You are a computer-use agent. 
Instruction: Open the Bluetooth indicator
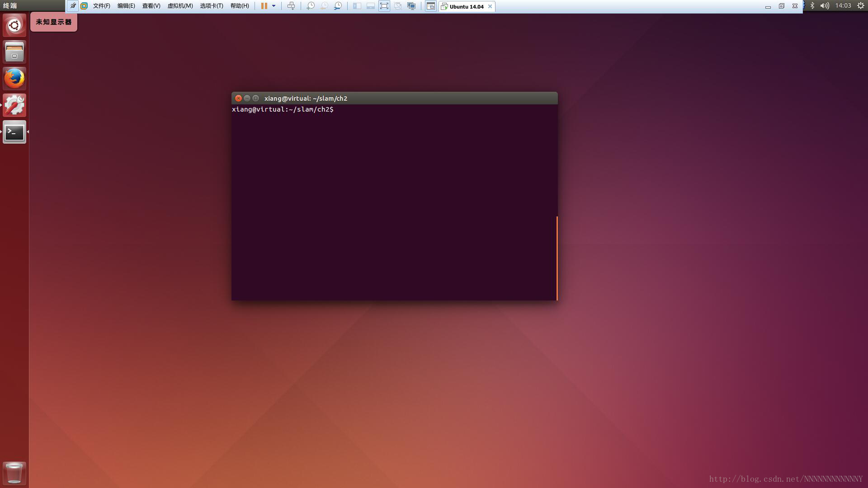(x=812, y=6)
